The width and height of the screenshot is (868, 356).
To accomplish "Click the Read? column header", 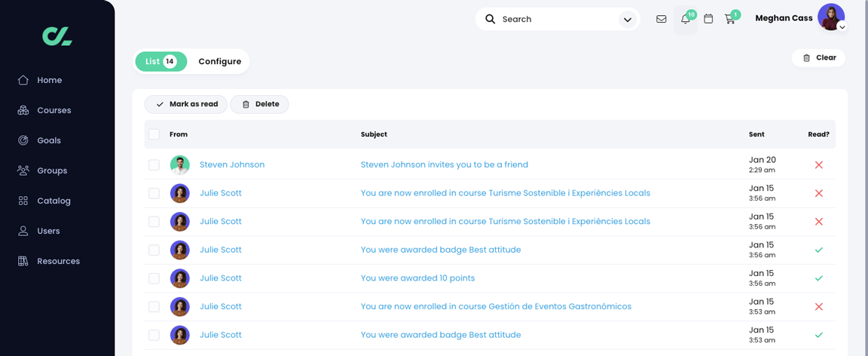I will point(819,134).
